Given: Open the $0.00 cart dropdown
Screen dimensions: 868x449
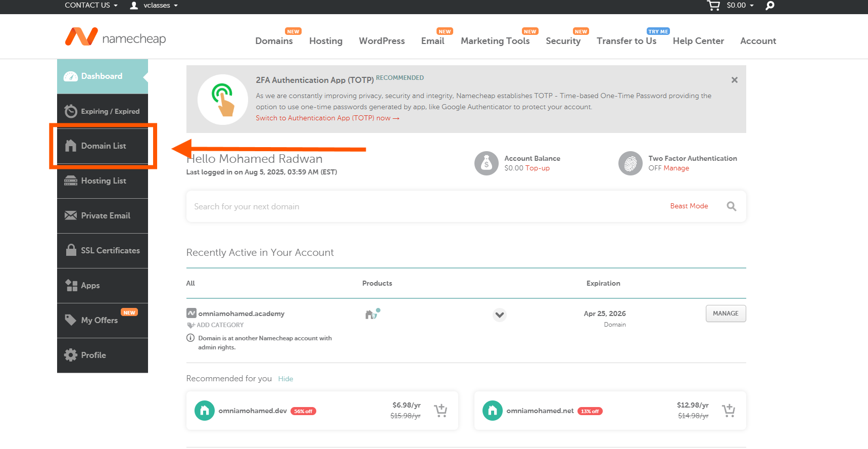Looking at the screenshot, I should pos(740,6).
